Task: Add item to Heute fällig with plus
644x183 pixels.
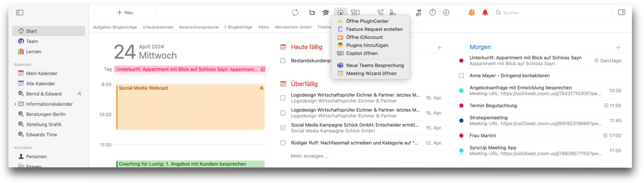Action: 439,47
